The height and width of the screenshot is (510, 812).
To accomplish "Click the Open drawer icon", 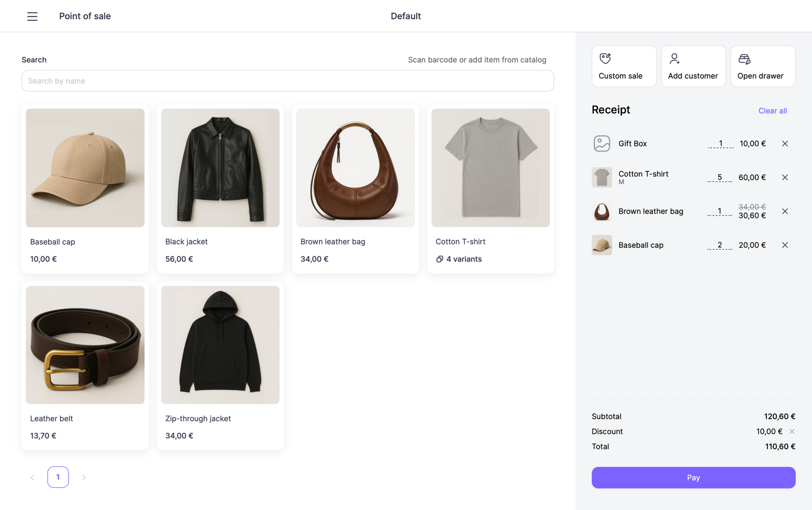I will coord(744,59).
